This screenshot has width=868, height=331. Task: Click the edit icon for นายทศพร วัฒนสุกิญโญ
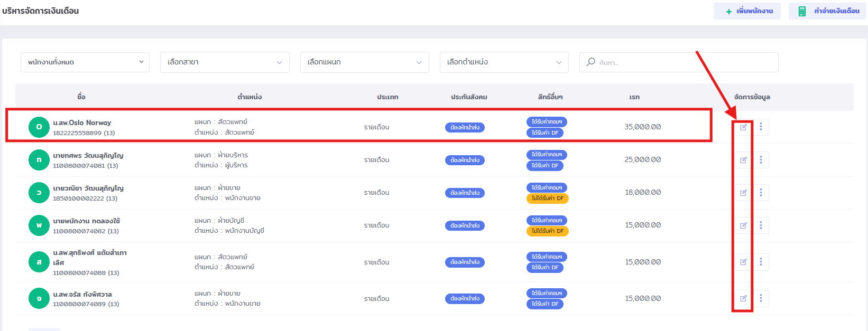pos(743,160)
